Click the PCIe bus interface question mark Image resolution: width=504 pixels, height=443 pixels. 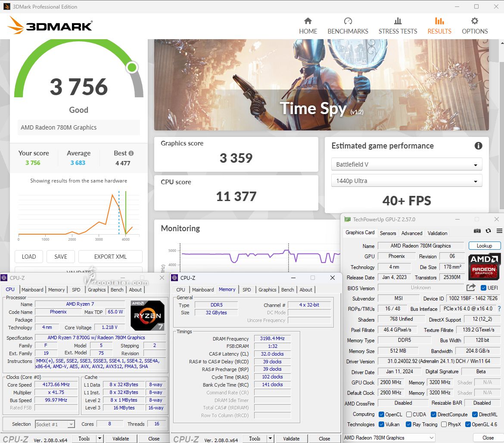(x=499, y=309)
